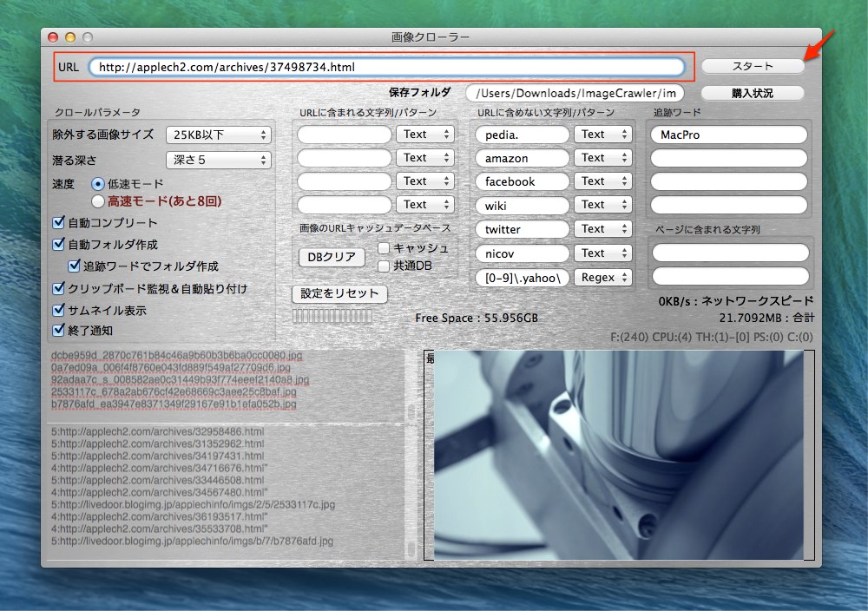868x611 pixels.
Task: Toggle the 終了通知 checkbox
Action: tap(59, 331)
